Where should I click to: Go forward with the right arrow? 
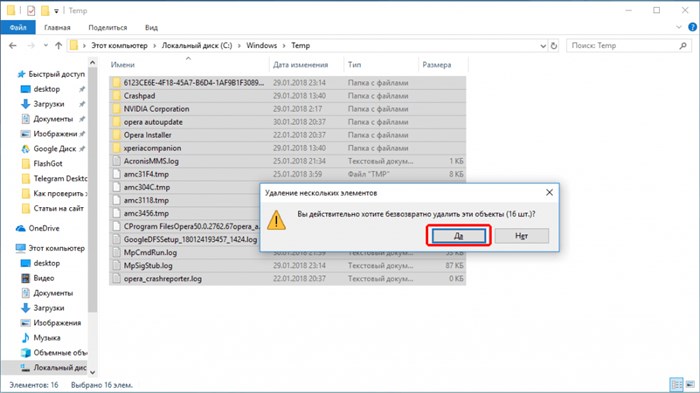pyautogui.click(x=31, y=46)
